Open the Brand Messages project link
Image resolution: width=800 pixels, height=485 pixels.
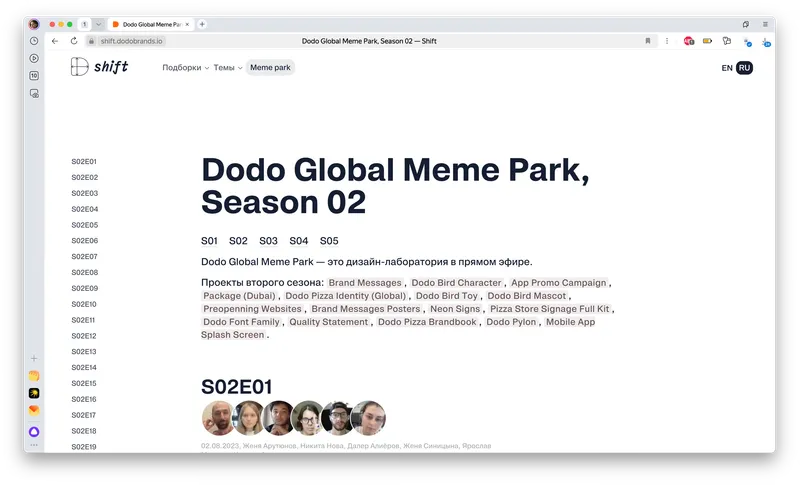[365, 283]
